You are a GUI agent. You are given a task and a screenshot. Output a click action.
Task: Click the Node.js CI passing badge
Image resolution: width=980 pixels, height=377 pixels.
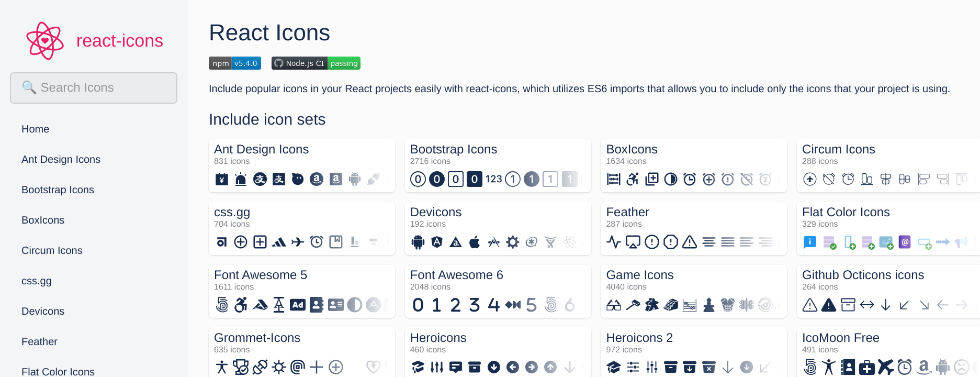click(316, 63)
